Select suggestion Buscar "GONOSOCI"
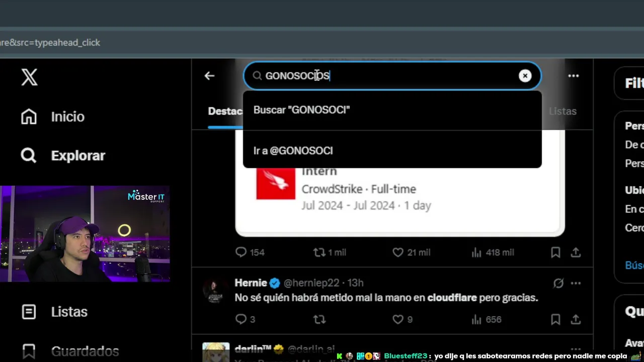 coord(392,110)
